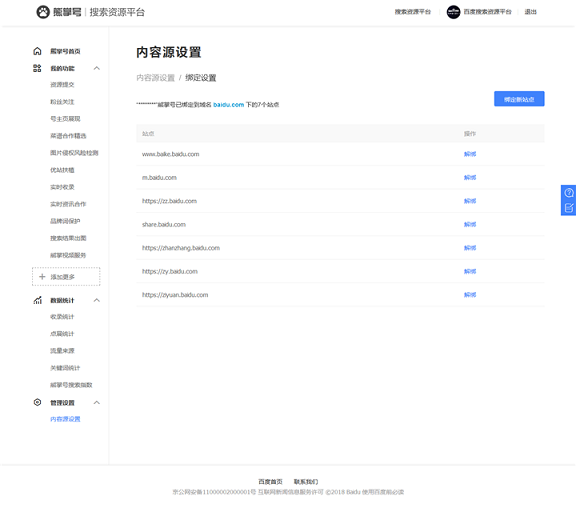Select 内容源设置 under 管理设置
The image size is (576, 508).
pyautogui.click(x=65, y=419)
